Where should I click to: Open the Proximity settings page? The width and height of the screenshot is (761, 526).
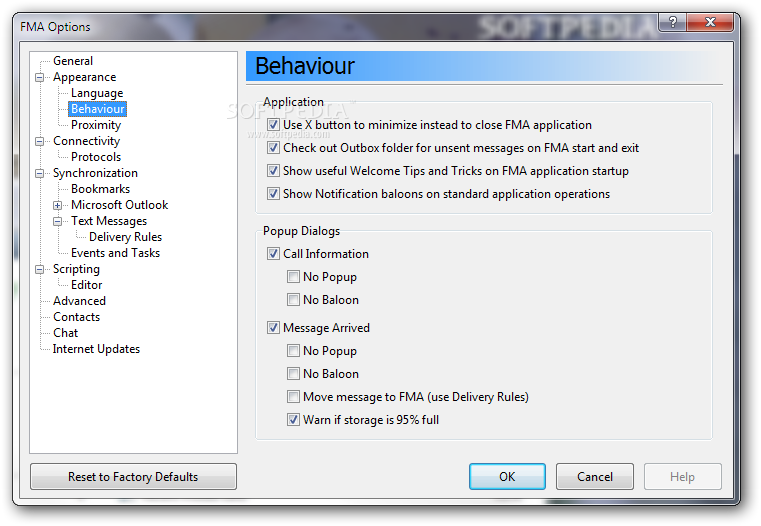96,125
